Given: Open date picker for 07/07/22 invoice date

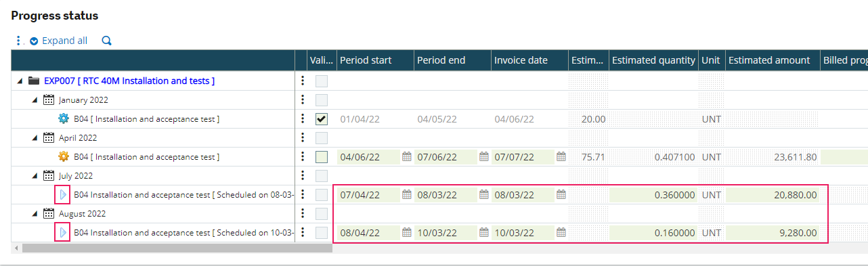Looking at the screenshot, I should pos(561,156).
